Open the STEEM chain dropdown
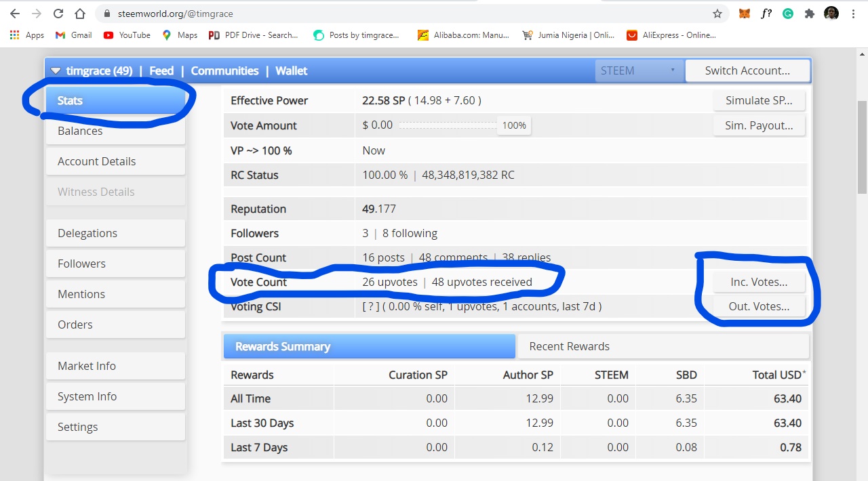The width and height of the screenshot is (868, 481). (x=639, y=70)
